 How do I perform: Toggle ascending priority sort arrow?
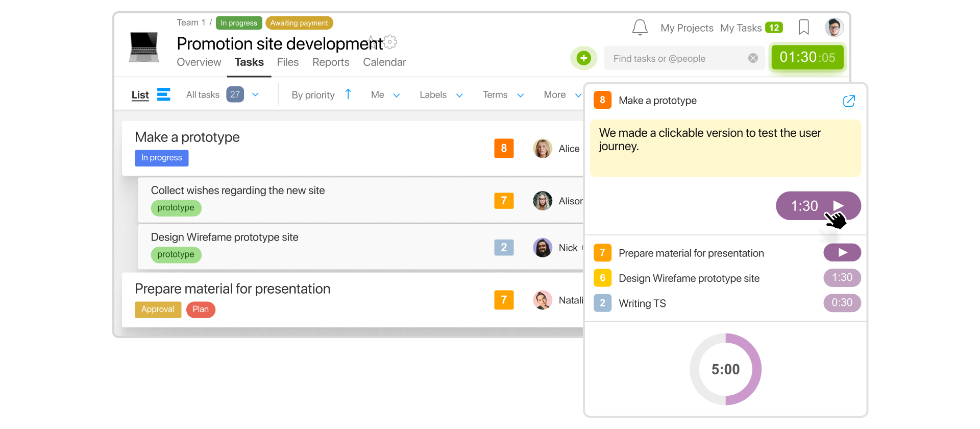[x=348, y=94]
